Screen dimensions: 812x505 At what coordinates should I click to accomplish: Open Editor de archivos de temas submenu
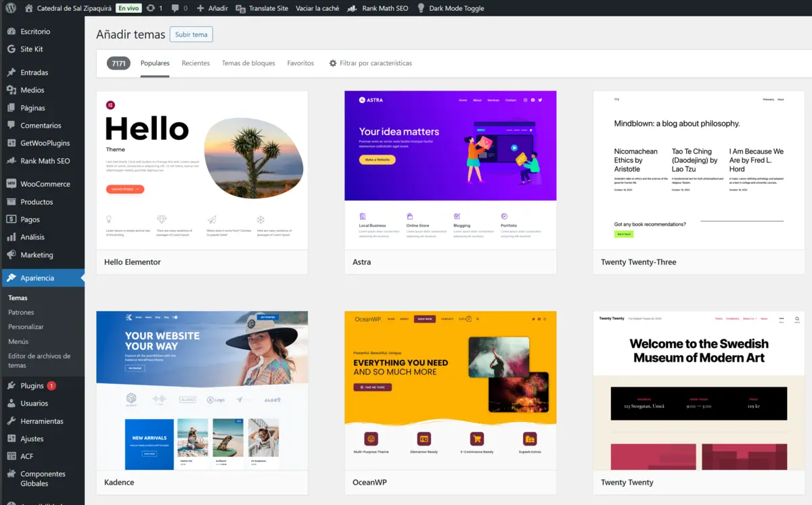[39, 360]
